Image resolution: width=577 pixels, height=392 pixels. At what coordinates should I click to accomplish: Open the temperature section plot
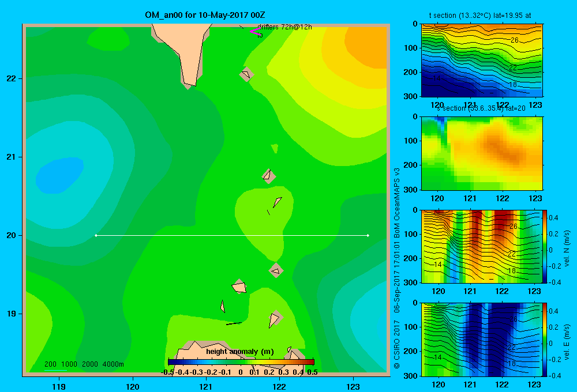pos(482,61)
